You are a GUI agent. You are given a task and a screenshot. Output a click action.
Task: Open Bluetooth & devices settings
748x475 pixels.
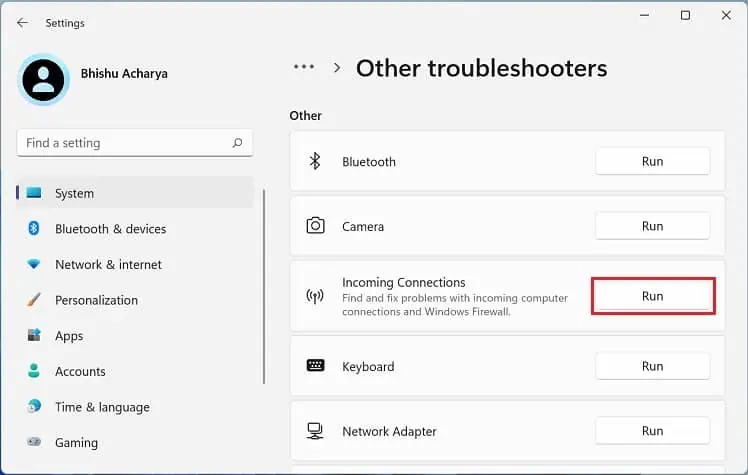pos(110,229)
